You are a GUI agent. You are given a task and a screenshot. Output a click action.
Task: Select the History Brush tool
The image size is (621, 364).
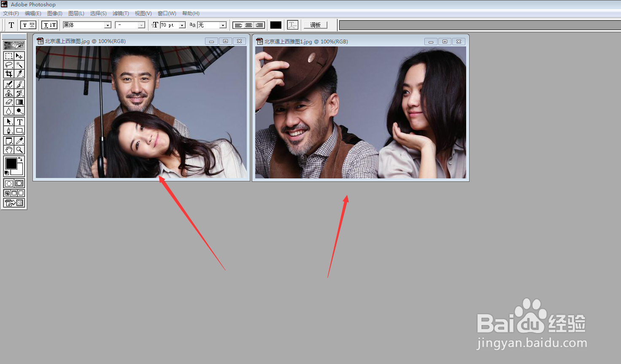(19, 93)
